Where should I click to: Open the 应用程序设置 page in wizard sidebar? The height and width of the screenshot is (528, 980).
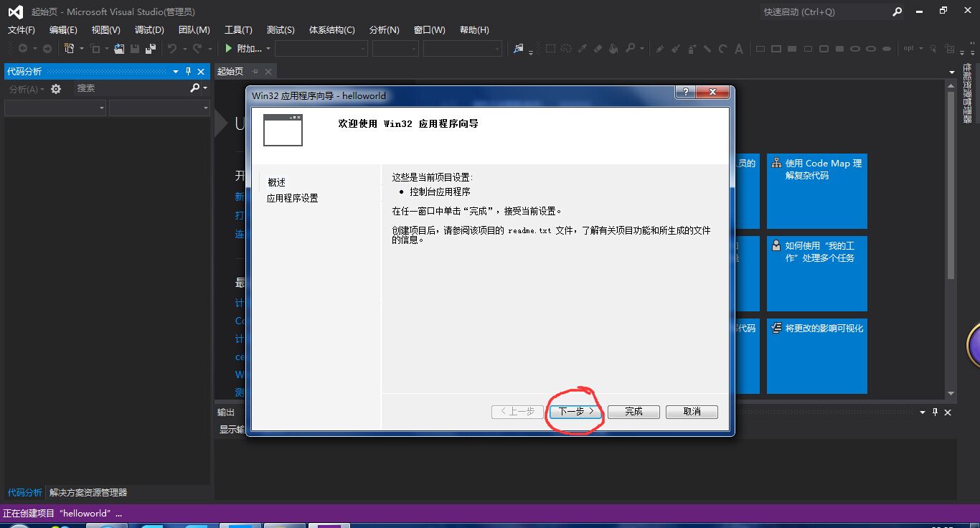click(x=292, y=198)
